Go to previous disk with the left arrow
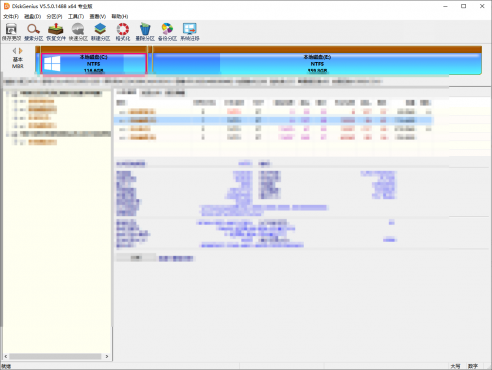492x370 pixels. [14, 51]
